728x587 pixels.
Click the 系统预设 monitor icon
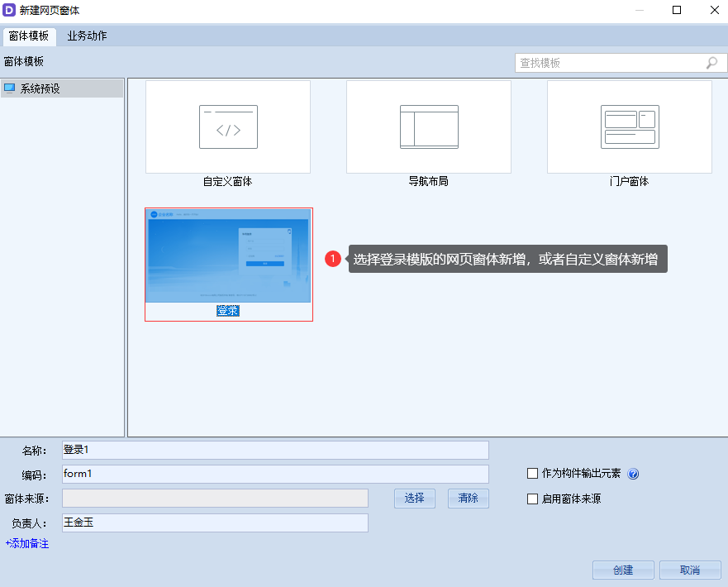click(10, 88)
